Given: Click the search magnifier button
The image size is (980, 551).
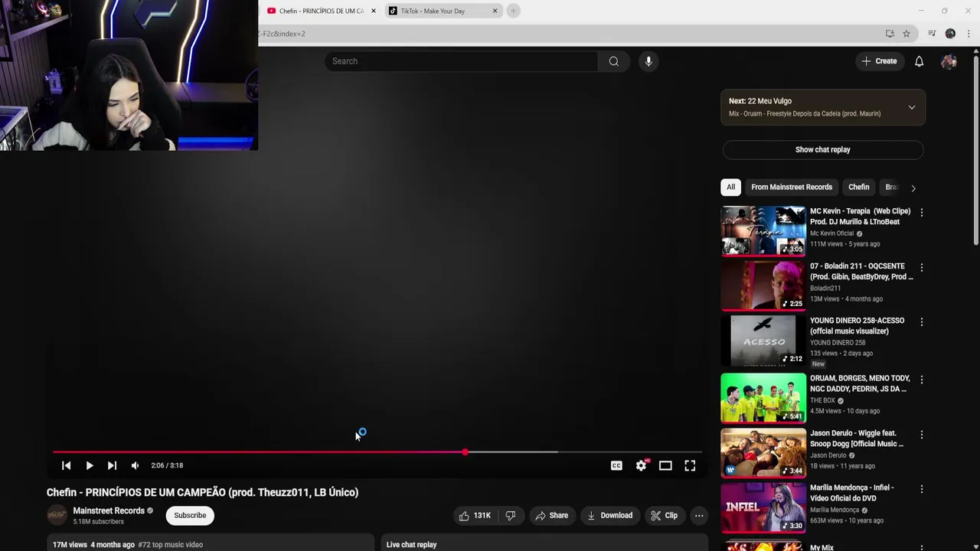Looking at the screenshot, I should [x=613, y=61].
